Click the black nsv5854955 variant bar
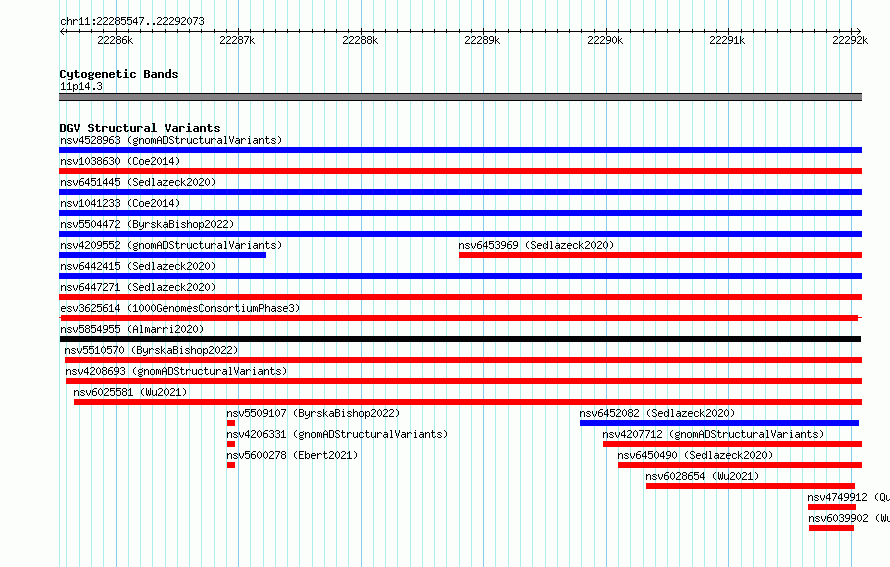 coord(460,339)
